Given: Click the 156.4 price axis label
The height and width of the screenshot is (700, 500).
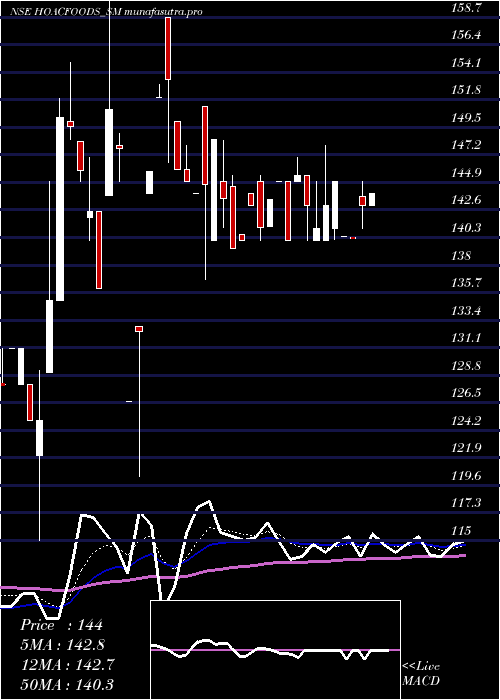Looking at the screenshot, I should point(466,35).
